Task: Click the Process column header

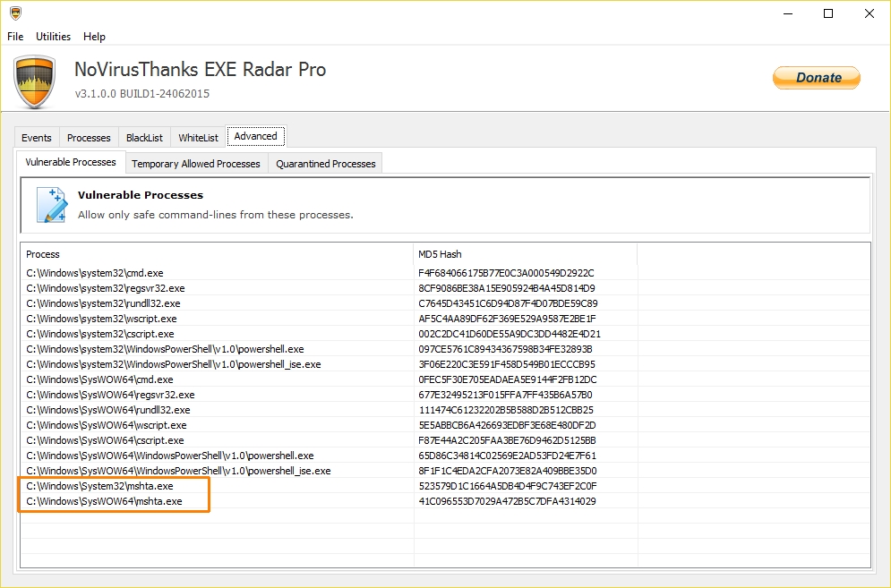Action: (217, 254)
